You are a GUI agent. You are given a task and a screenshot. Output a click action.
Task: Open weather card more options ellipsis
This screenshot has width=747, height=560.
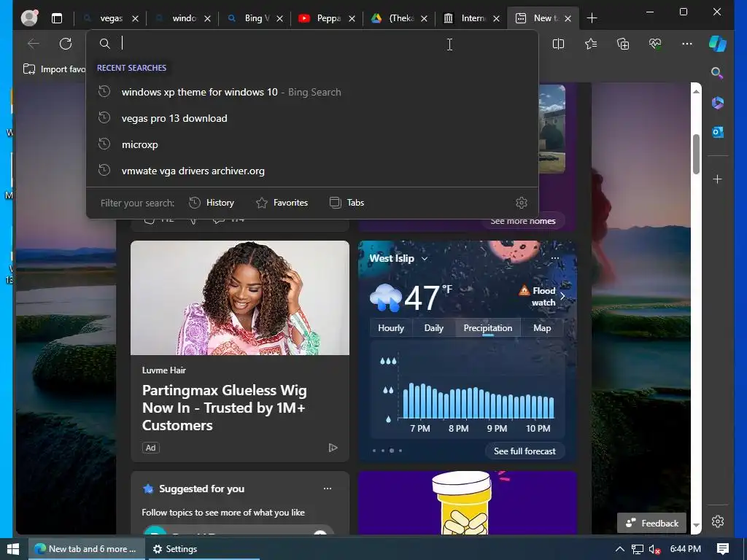555,259
